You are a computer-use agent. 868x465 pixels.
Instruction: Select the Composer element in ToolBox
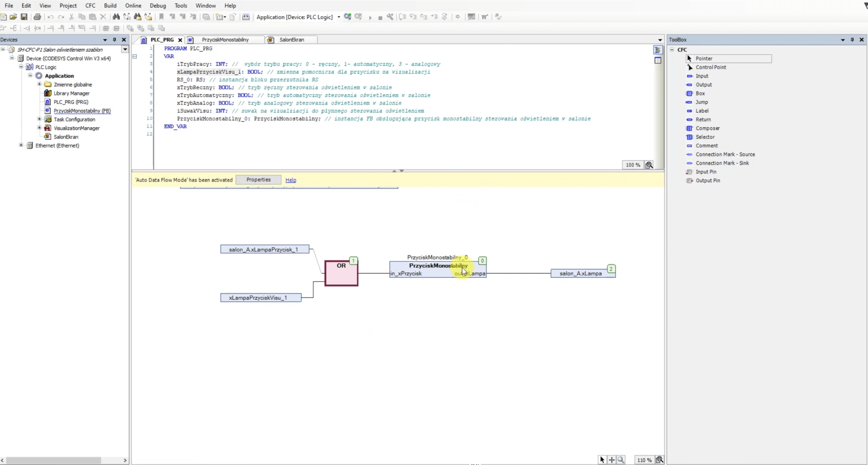click(707, 128)
